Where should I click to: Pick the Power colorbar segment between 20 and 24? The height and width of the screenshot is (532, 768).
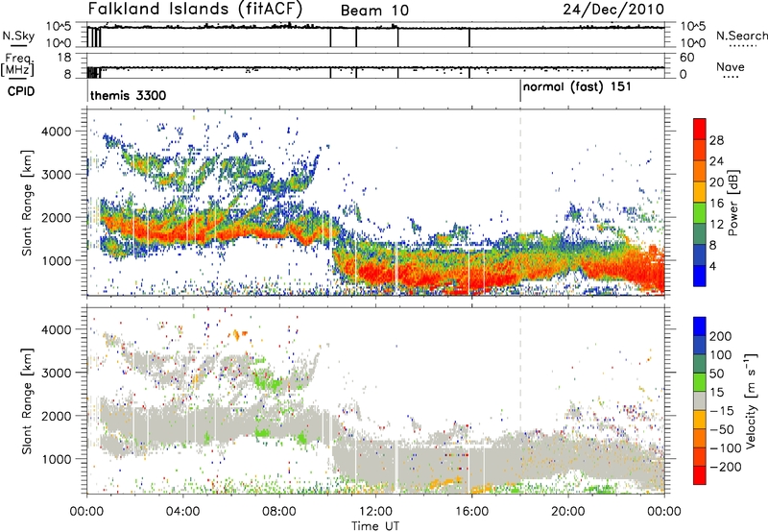coord(700,171)
